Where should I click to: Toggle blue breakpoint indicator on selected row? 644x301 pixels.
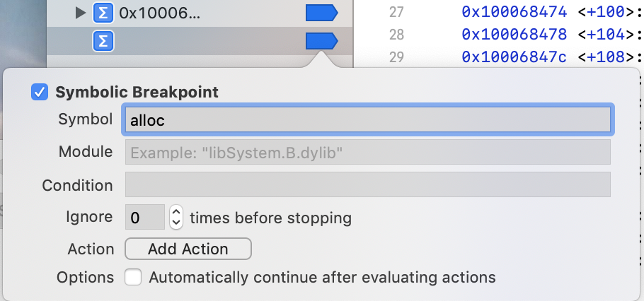tap(321, 41)
